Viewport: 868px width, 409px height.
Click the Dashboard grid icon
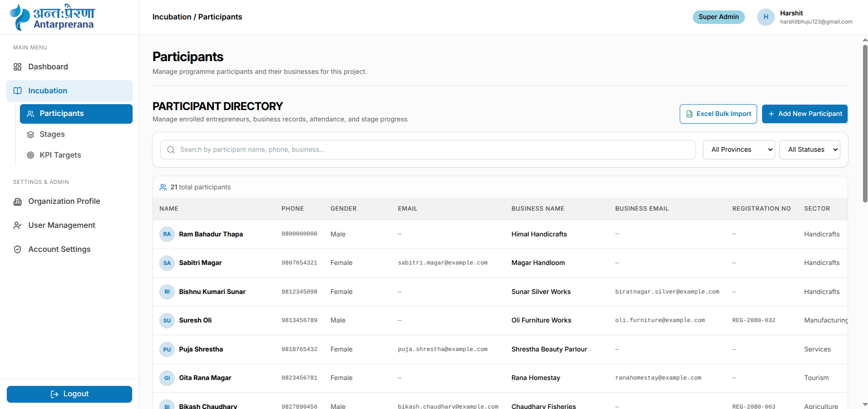pos(18,67)
